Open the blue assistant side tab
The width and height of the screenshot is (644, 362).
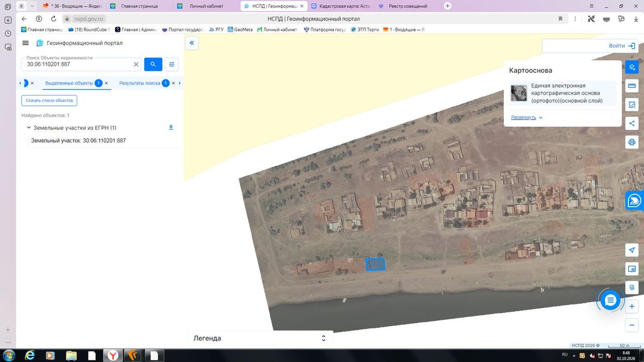[635, 201]
